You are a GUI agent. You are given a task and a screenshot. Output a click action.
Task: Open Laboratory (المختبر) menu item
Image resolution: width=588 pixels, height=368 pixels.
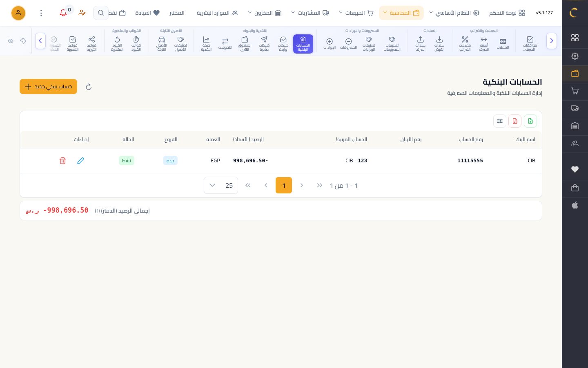pyautogui.click(x=177, y=13)
